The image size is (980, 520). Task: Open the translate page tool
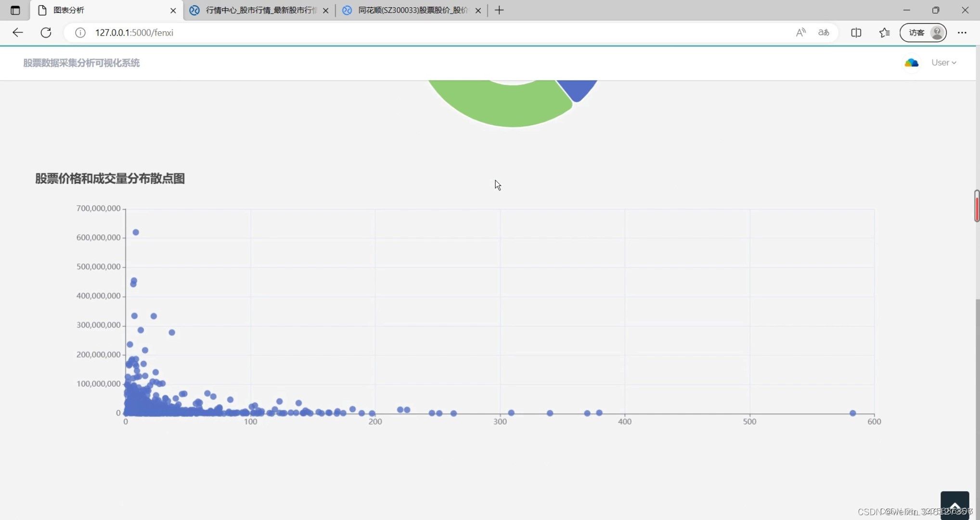(x=824, y=32)
